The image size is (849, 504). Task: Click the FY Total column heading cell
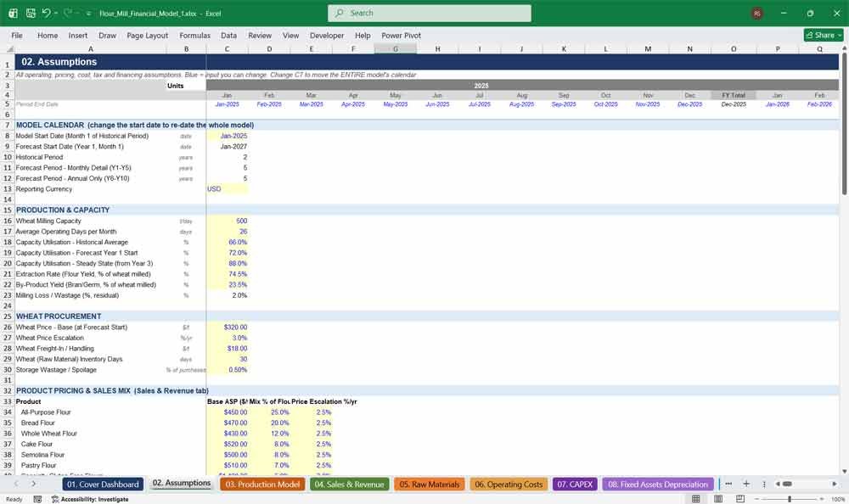[734, 95]
